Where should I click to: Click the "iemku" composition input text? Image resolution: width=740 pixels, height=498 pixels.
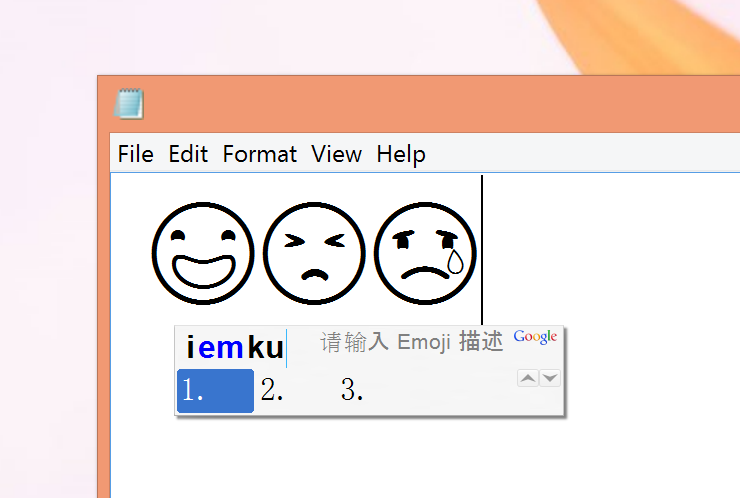coord(235,348)
